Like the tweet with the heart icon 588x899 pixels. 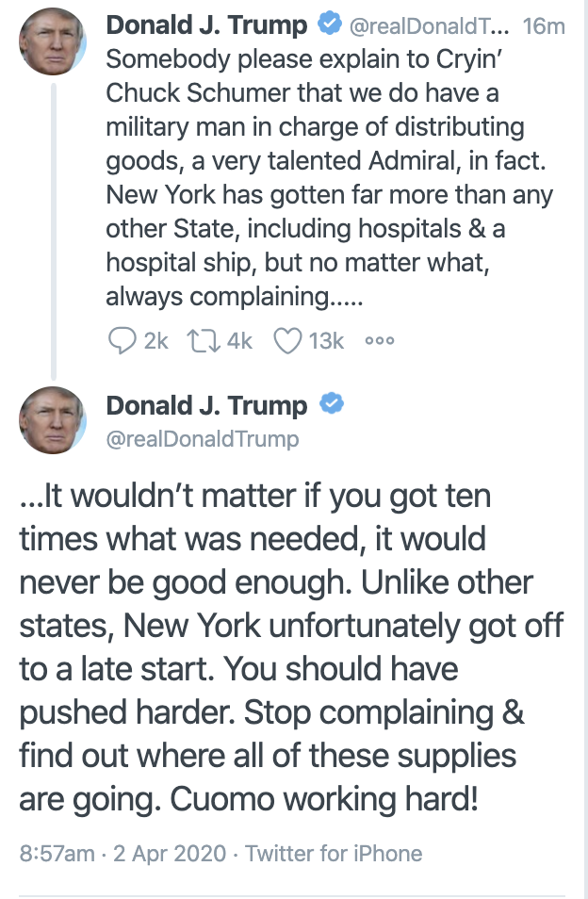287,340
